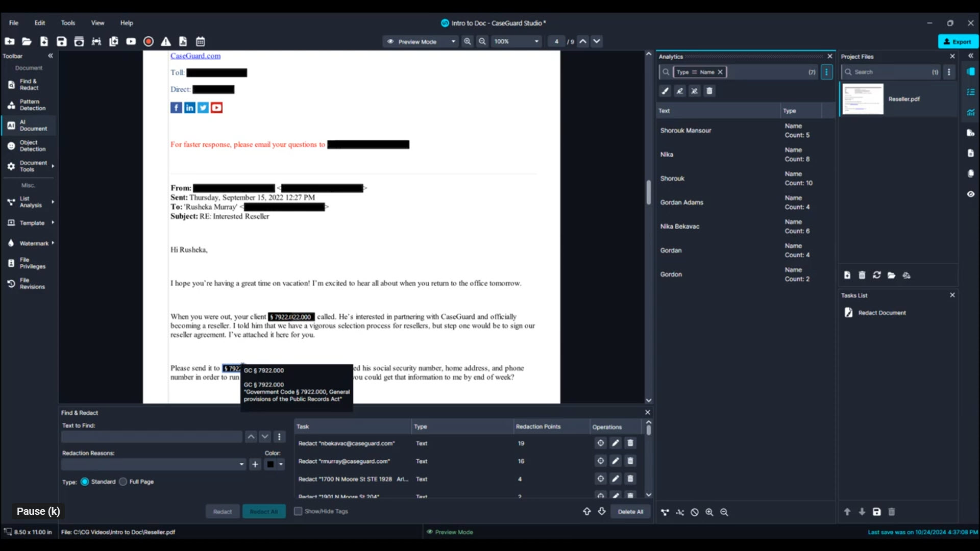
Task: Click trash icon in Analytics toolbar
Action: [709, 91]
